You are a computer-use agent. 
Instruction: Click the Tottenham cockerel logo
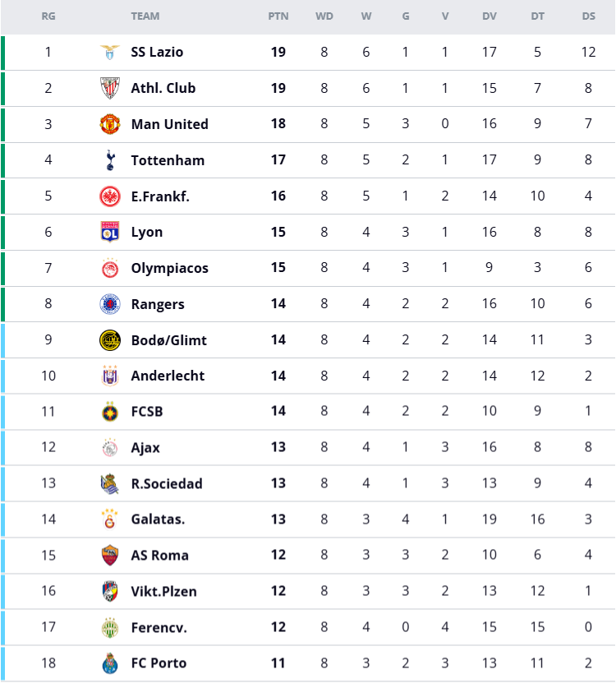109,160
